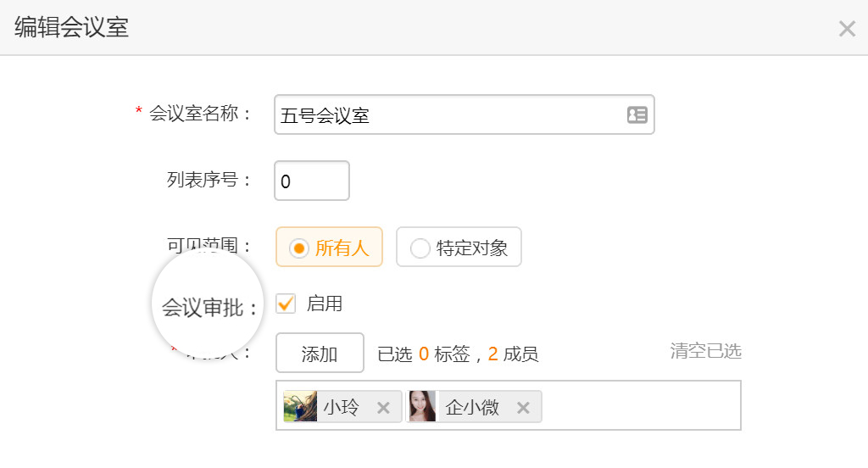868x468 pixels.
Task: Click 小玲's avatar photo
Action: tap(300, 406)
